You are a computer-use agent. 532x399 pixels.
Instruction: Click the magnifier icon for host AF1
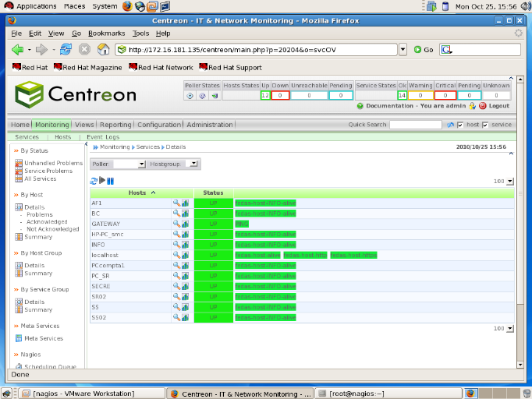pyautogui.click(x=177, y=203)
